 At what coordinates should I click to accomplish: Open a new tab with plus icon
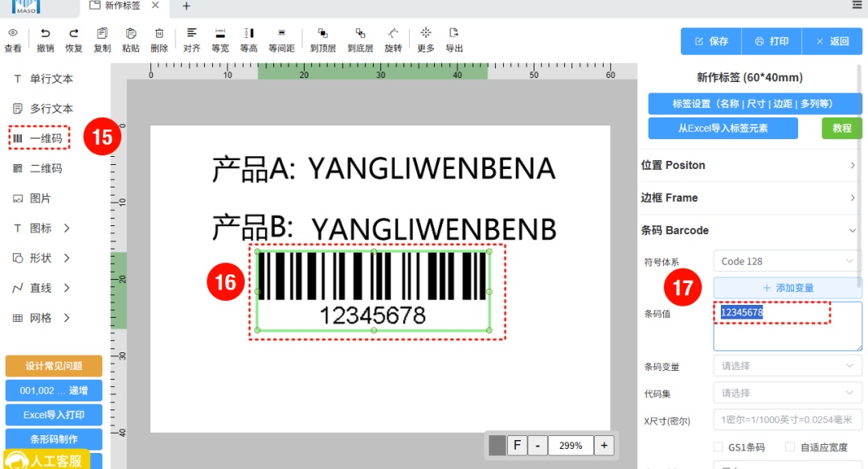(186, 6)
